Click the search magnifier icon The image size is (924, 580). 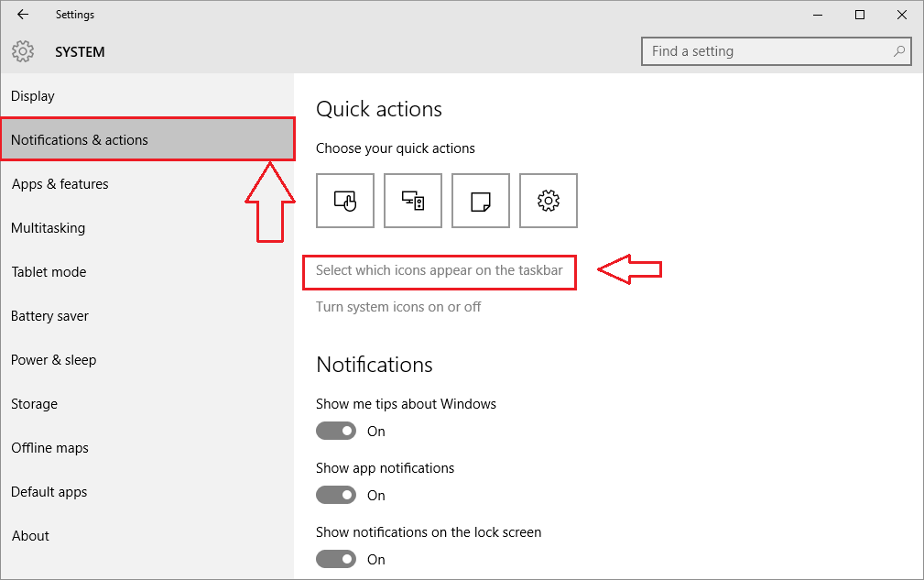click(898, 51)
